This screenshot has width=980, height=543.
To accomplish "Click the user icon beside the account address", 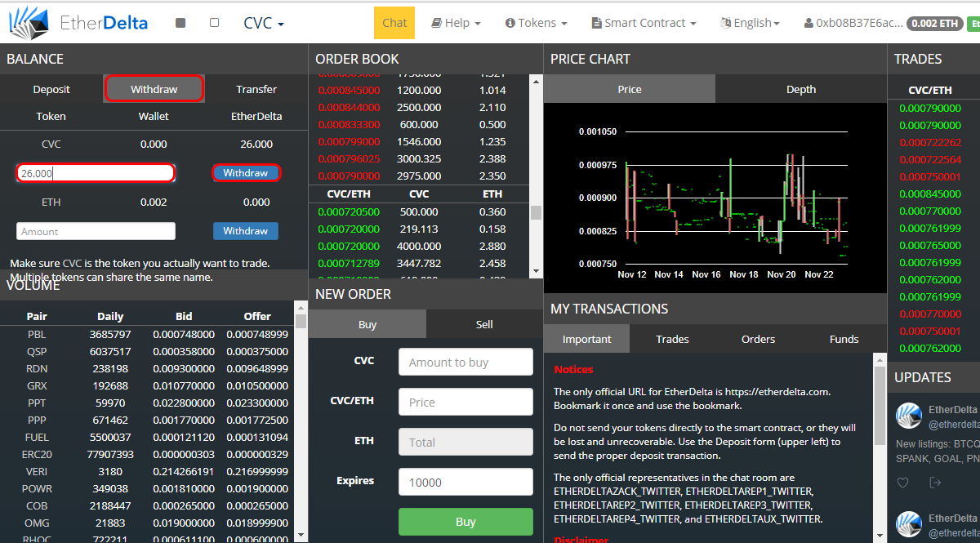I will point(808,23).
